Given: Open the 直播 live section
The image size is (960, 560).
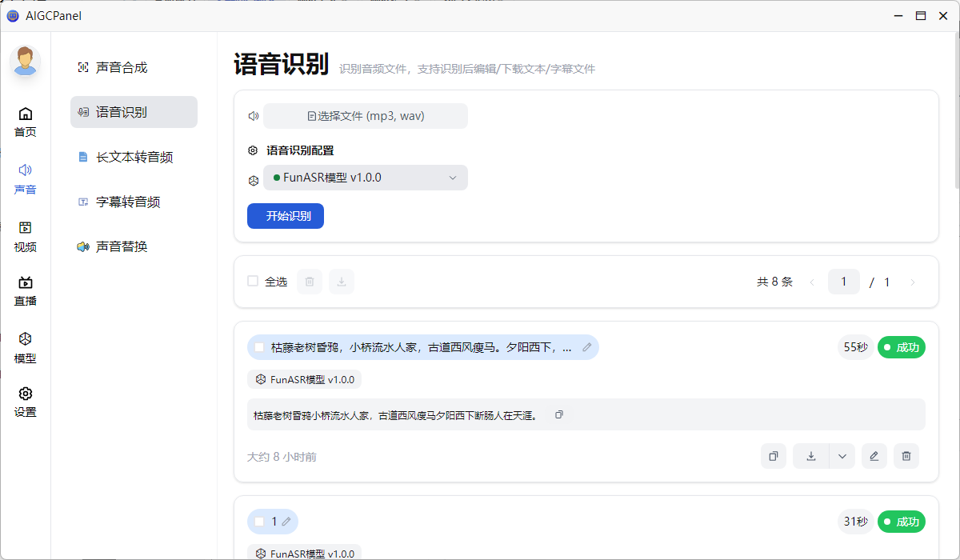Looking at the screenshot, I should [x=26, y=291].
